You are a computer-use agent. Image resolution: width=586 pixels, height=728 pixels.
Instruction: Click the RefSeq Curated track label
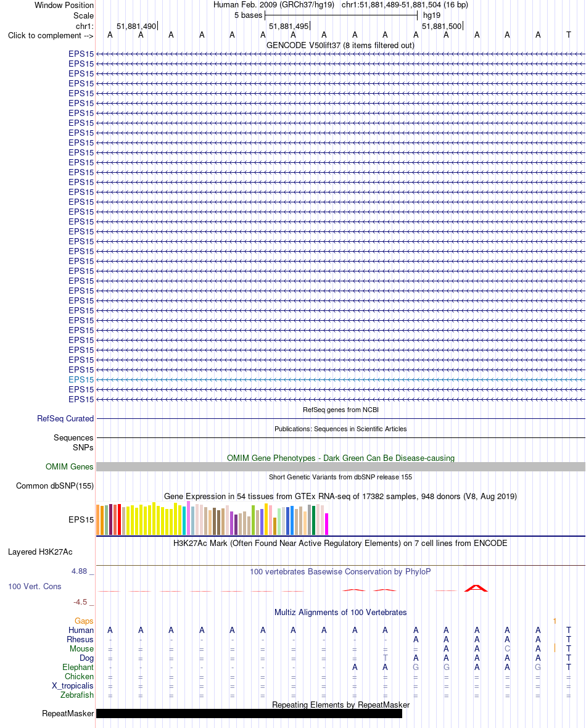(65, 418)
